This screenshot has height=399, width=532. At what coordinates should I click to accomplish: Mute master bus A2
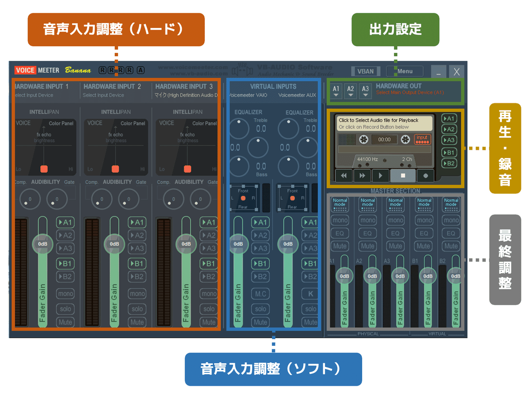[x=368, y=246]
